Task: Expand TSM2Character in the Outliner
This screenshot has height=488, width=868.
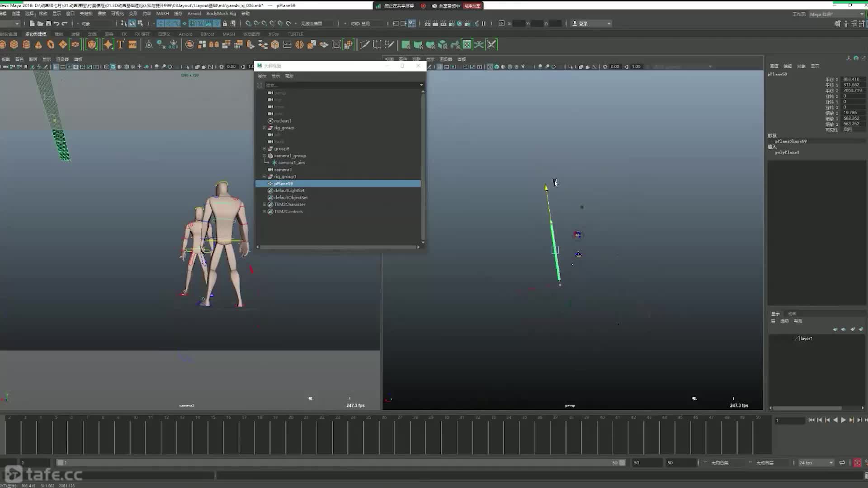Action: 264,205
